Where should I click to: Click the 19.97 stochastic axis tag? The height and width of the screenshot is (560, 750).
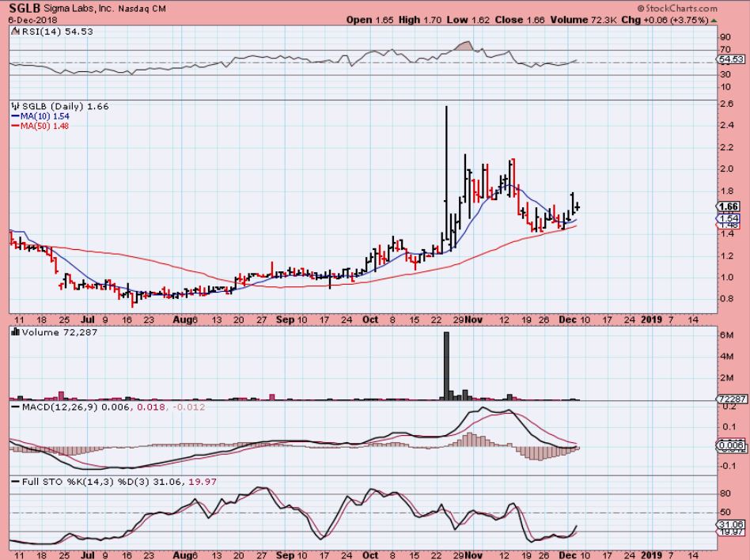click(731, 532)
